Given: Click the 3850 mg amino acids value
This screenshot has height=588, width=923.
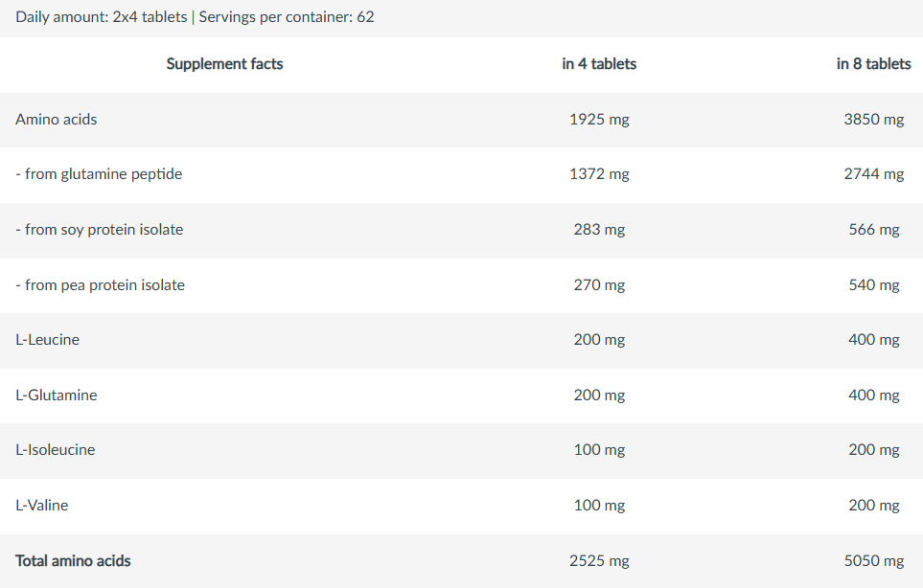Looking at the screenshot, I should [x=873, y=120].
